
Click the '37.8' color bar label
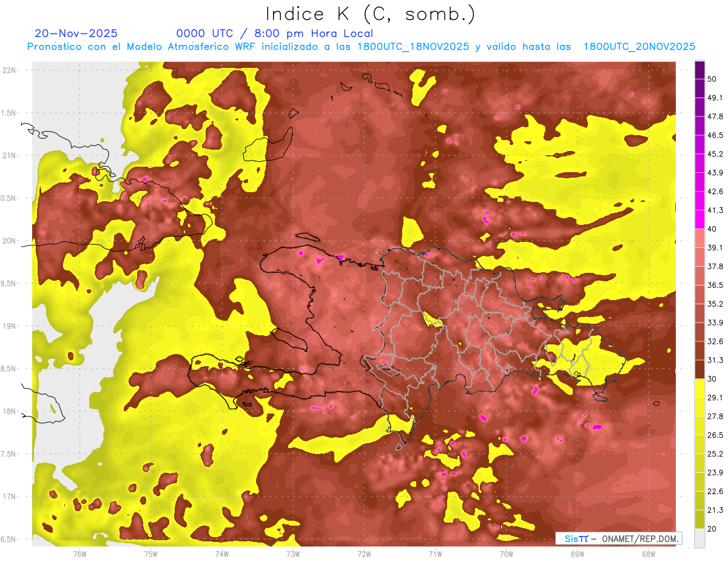tap(715, 266)
